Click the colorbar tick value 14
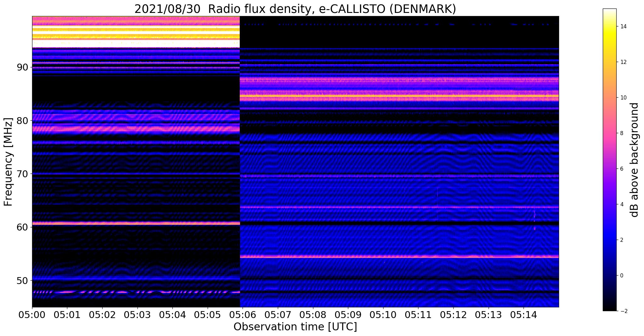This screenshot has width=644, height=336. coord(623,26)
